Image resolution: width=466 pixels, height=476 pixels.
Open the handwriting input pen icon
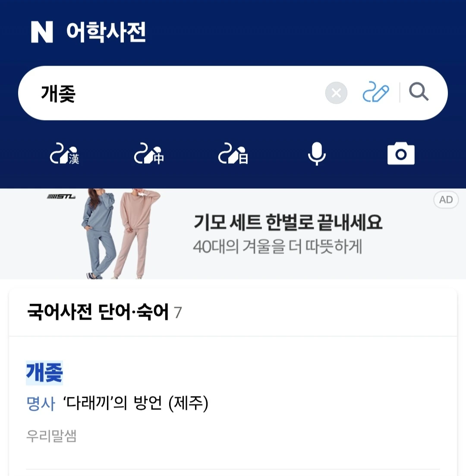(x=376, y=92)
